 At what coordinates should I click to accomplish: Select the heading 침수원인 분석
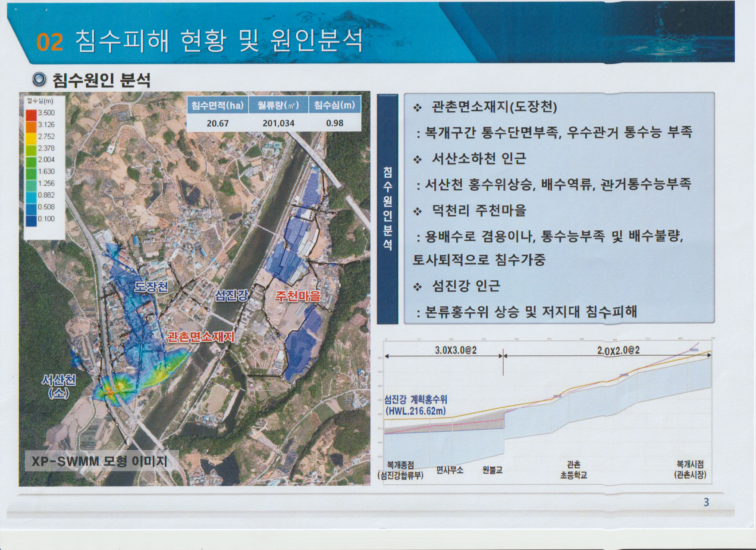pyautogui.click(x=101, y=80)
